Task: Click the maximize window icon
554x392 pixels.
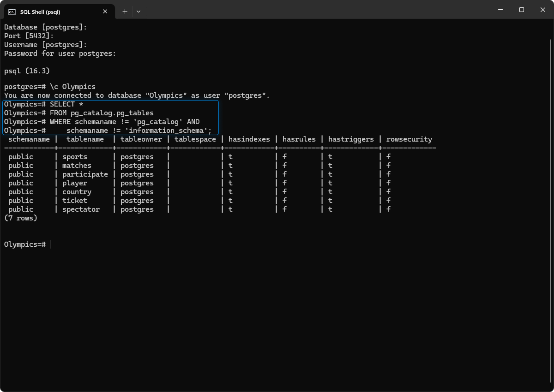Action: [x=522, y=10]
